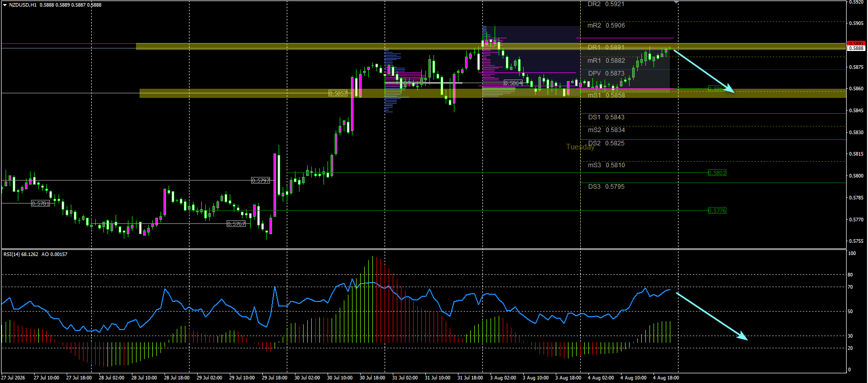The image size is (868, 383).
Task: Select the 0.5781 price label box
Action: tap(41, 203)
